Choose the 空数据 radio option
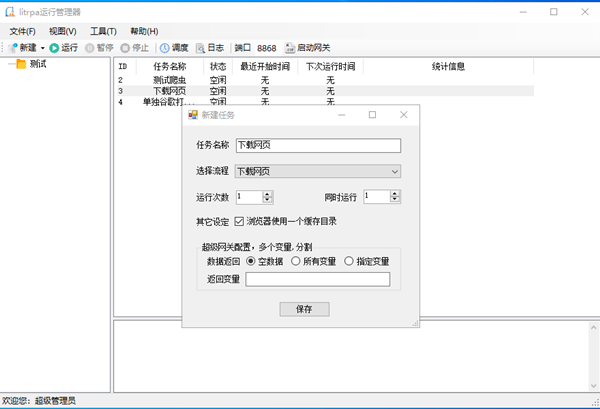600x409 pixels. pyautogui.click(x=250, y=261)
